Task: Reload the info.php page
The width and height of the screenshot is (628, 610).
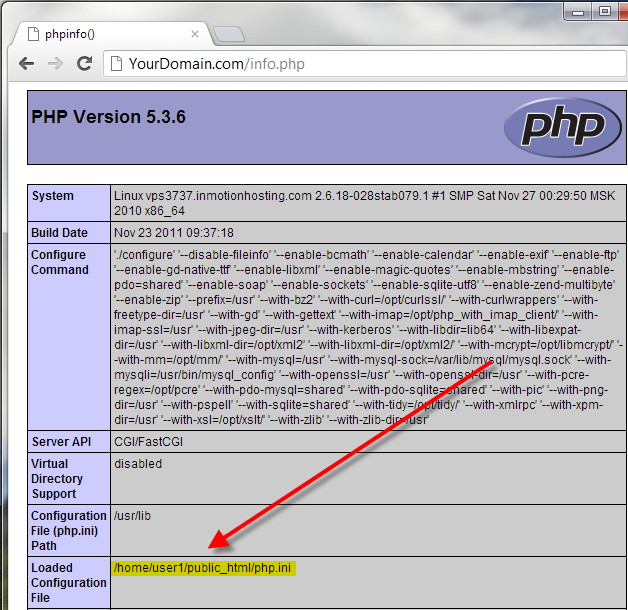Action: coord(85,64)
